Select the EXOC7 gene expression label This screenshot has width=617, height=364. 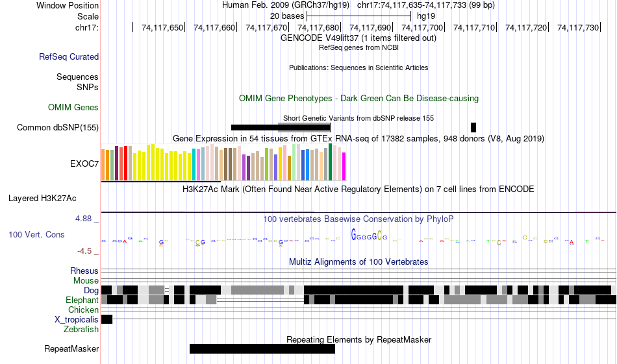(x=84, y=164)
